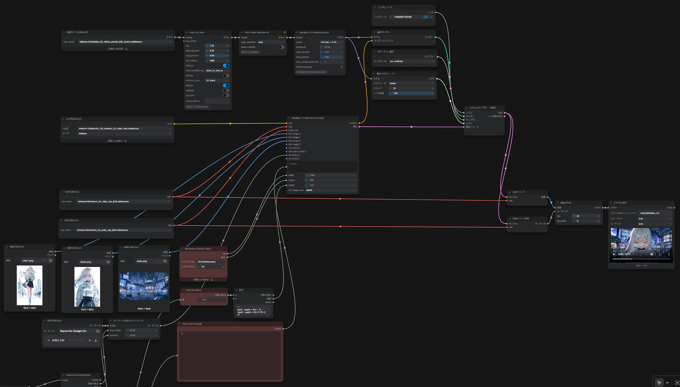Viewport: 680px width, 387px height.
Task: Click show advanced inputs under Resolution Selector
Action: [x=203, y=280]
